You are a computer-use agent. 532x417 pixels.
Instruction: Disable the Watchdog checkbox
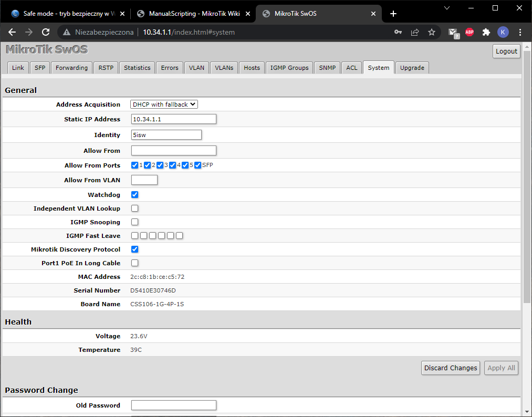[134, 195]
